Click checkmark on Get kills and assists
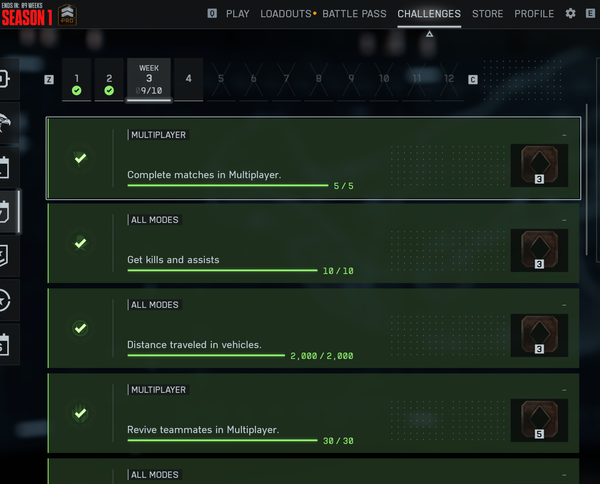The width and height of the screenshot is (600, 484). tap(81, 243)
